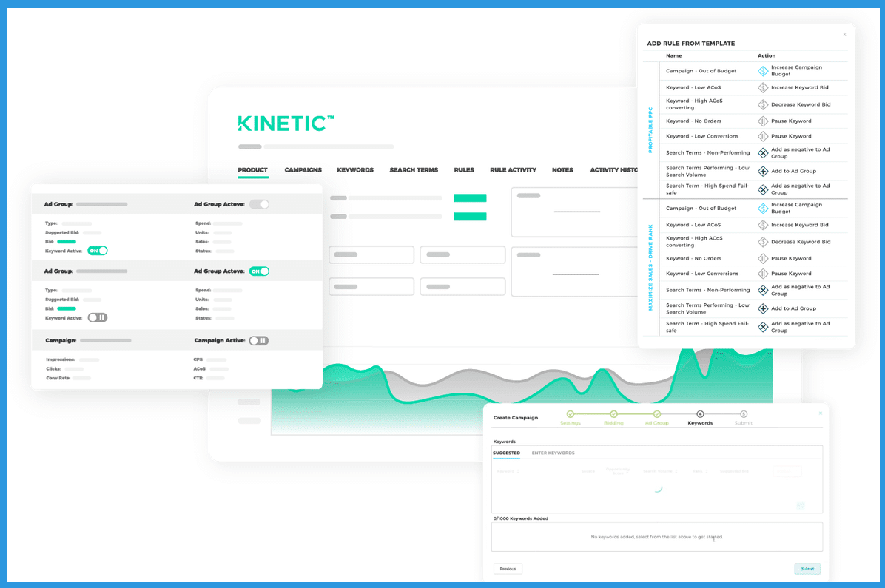Click negative icon, Search Terms Non-Performing row, Maximize Sales

[762, 290]
